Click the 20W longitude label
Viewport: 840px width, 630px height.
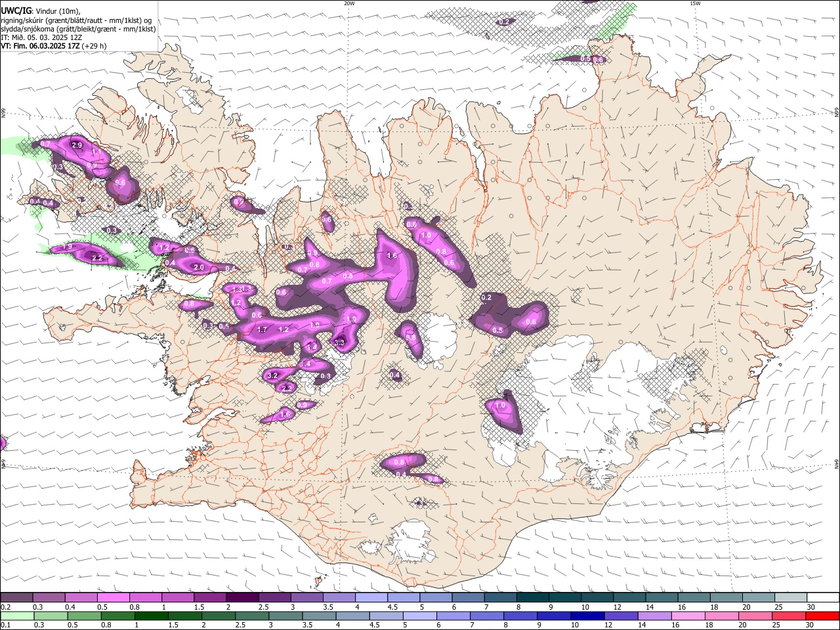[349, 3]
